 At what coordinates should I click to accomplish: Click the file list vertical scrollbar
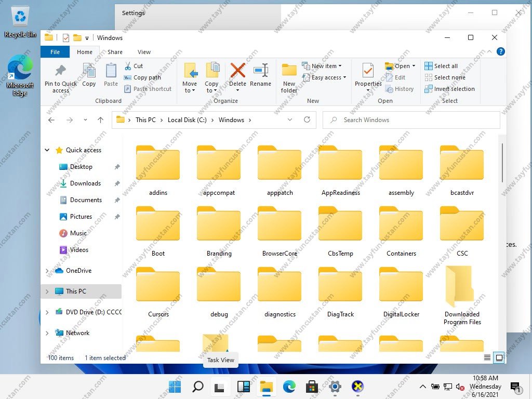click(x=502, y=163)
